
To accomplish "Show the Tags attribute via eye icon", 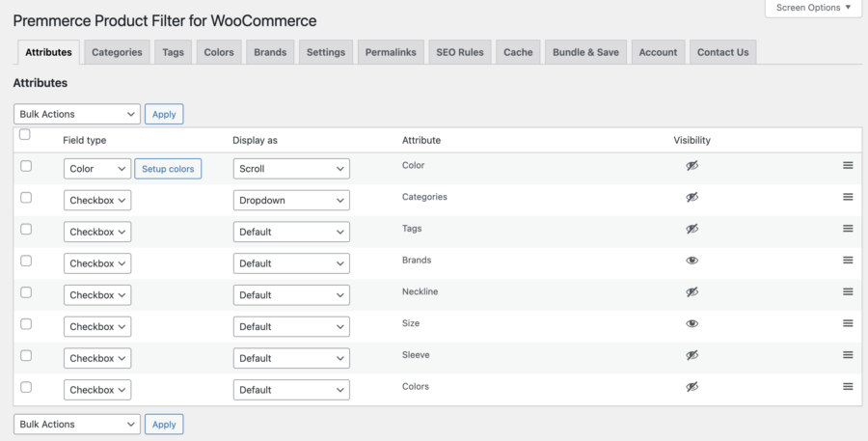I will pos(692,230).
